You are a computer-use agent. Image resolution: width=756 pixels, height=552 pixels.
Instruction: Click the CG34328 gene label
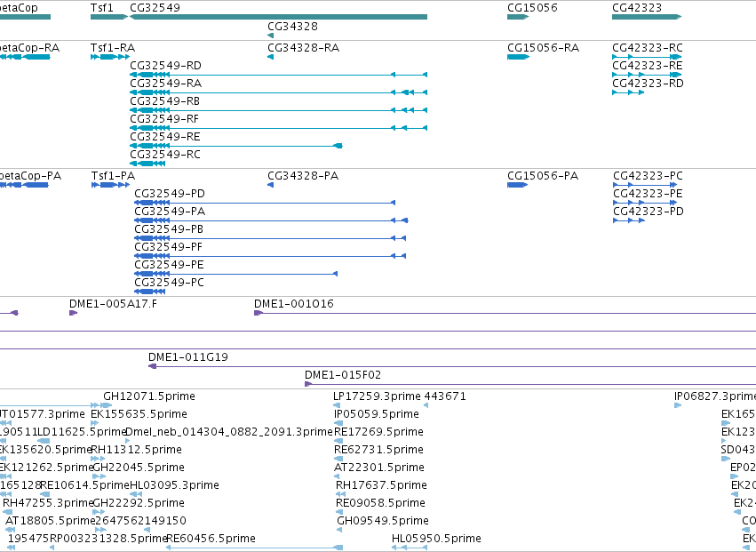coord(292,26)
